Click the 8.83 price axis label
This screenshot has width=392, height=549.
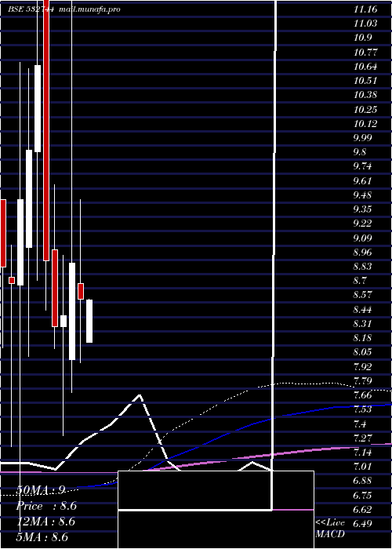363,267
